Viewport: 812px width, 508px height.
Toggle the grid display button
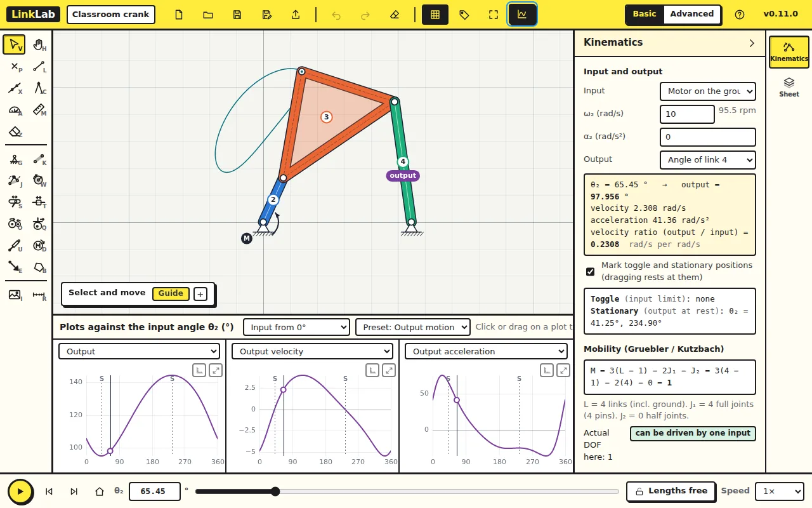[435, 15]
